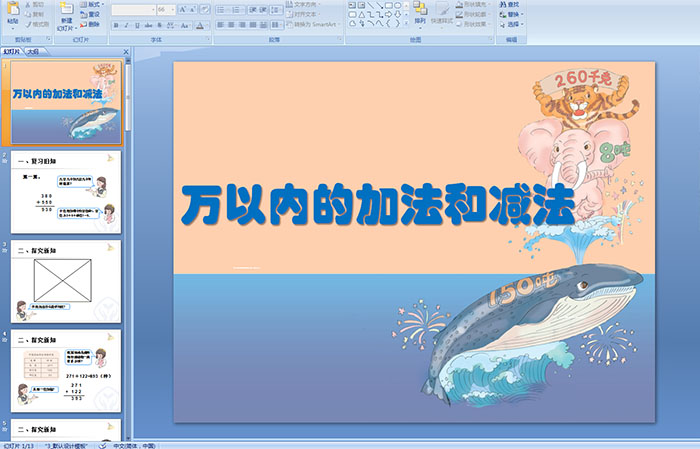Screen dimensions: 700x449
Task: Click the Shape Fill (形状填充) button
Action: [472, 4]
